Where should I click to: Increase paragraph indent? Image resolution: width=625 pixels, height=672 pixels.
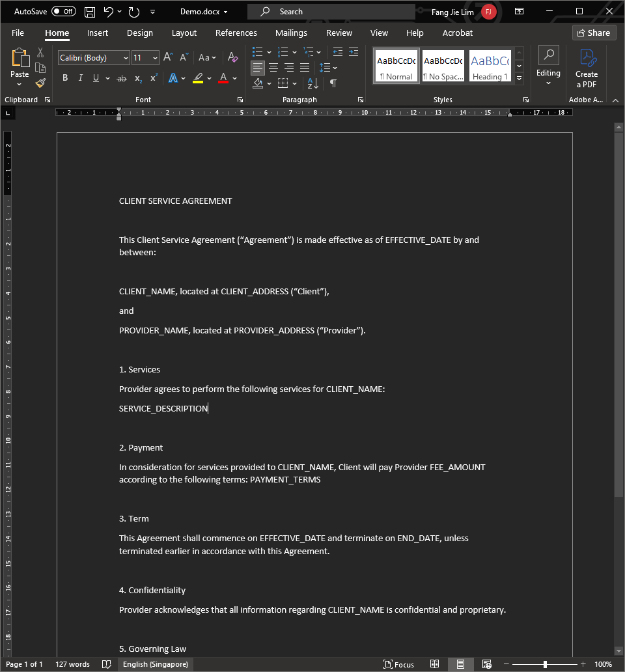coord(354,52)
